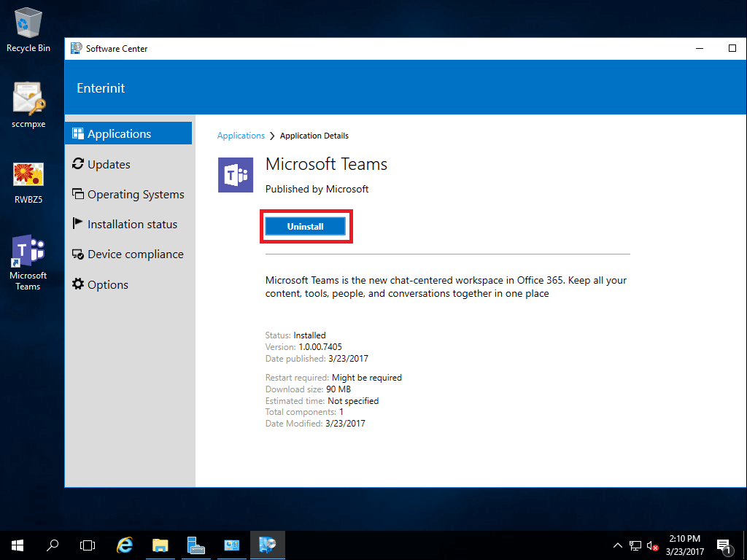Launch Internet Explorer from the taskbar
The image size is (747, 560).
pos(124,545)
